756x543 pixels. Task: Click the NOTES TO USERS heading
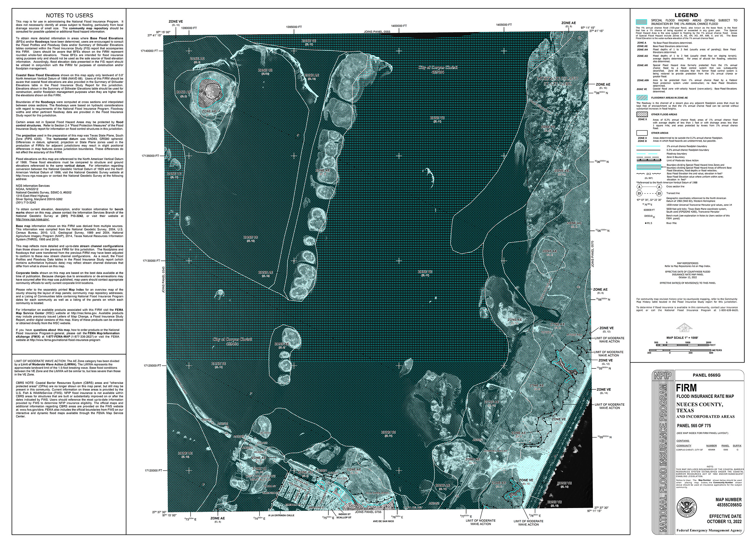tap(69, 15)
